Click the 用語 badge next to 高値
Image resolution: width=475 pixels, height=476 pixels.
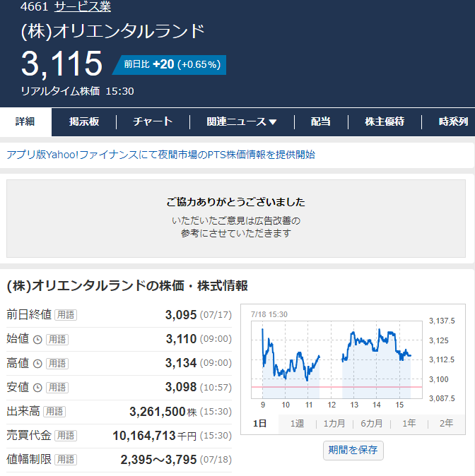tap(57, 364)
